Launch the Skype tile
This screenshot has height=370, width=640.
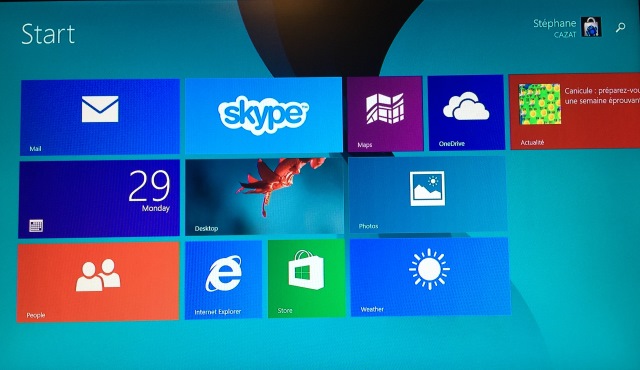coord(264,115)
